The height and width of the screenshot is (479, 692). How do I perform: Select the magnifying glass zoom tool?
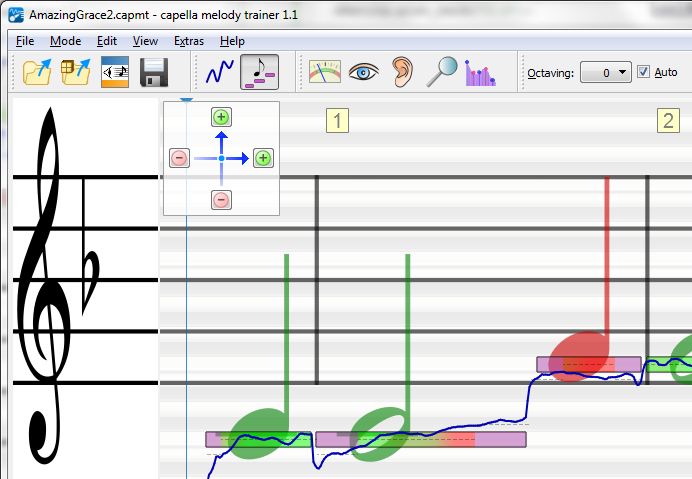point(441,72)
